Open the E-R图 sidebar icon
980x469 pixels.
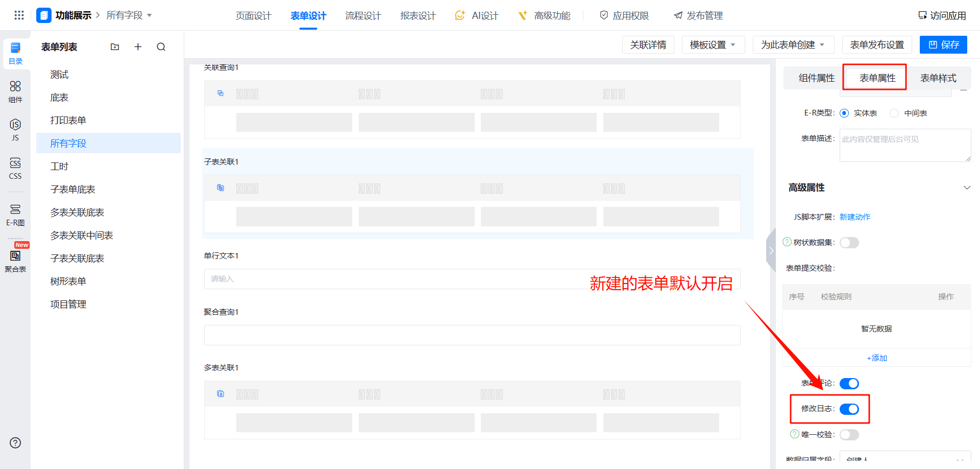click(15, 215)
